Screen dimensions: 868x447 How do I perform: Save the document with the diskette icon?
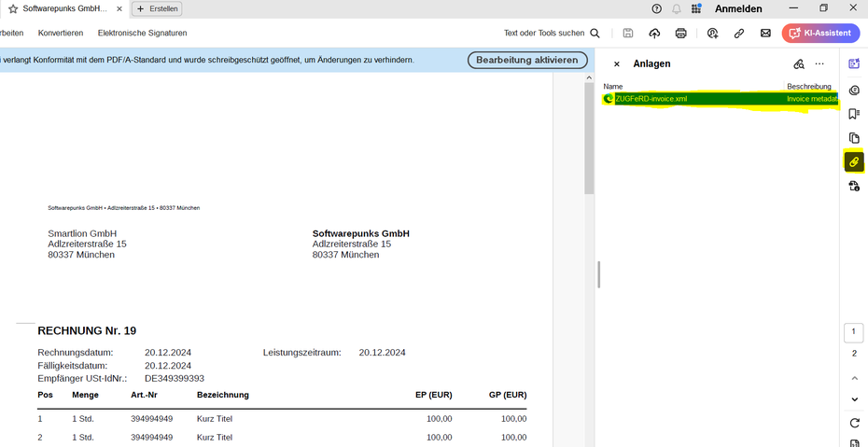coord(628,34)
